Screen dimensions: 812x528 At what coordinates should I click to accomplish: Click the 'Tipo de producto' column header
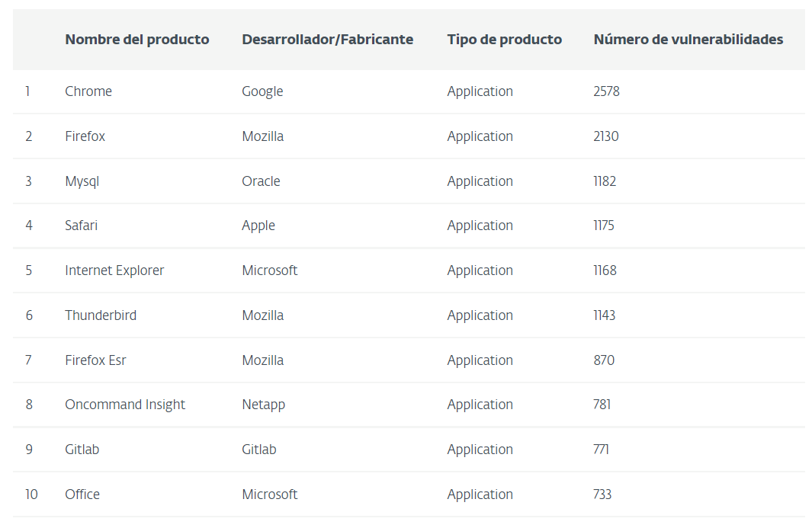(x=505, y=40)
